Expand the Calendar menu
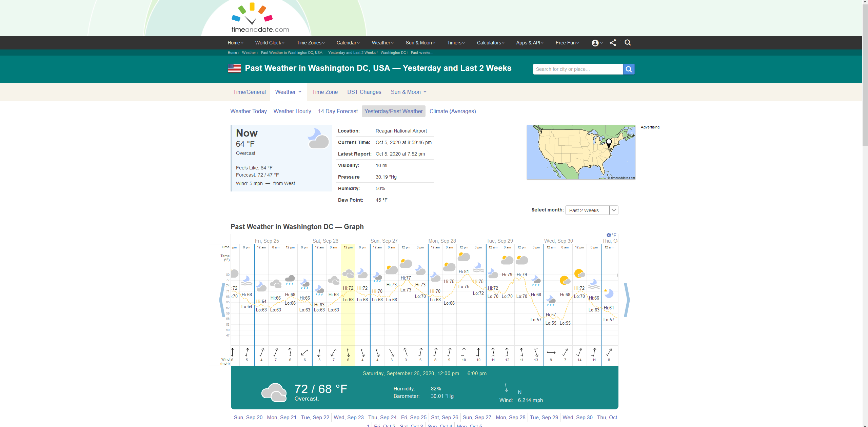This screenshot has height=427, width=868. click(x=348, y=43)
